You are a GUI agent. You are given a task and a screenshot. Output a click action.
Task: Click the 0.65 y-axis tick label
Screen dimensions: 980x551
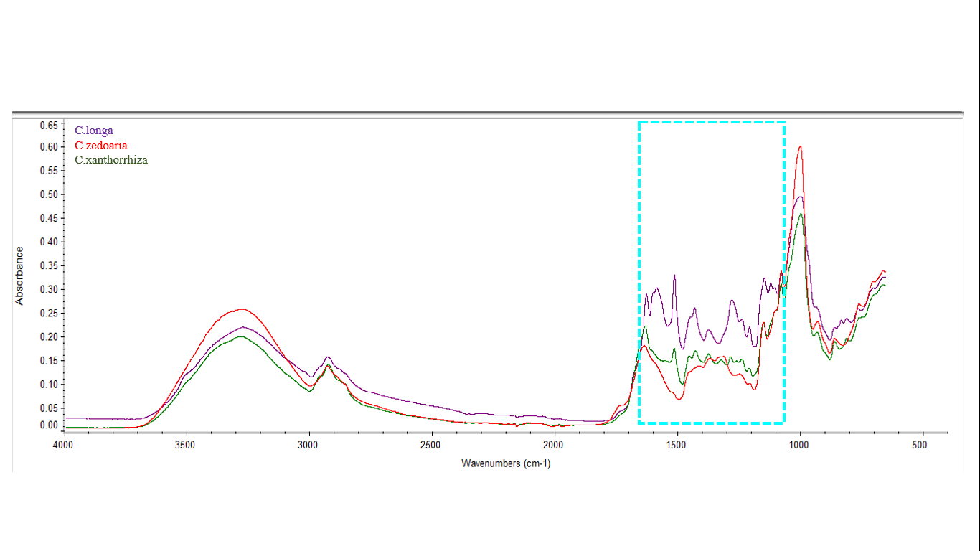point(48,126)
